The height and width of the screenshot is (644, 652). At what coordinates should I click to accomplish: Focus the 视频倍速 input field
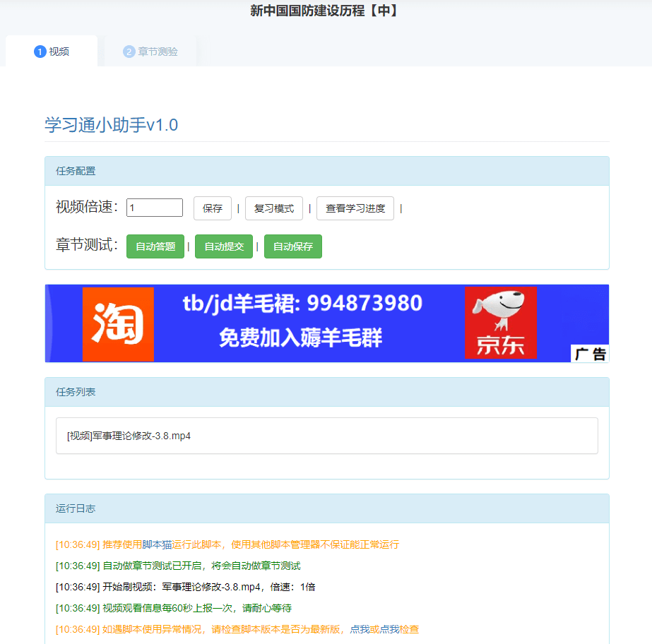point(155,208)
